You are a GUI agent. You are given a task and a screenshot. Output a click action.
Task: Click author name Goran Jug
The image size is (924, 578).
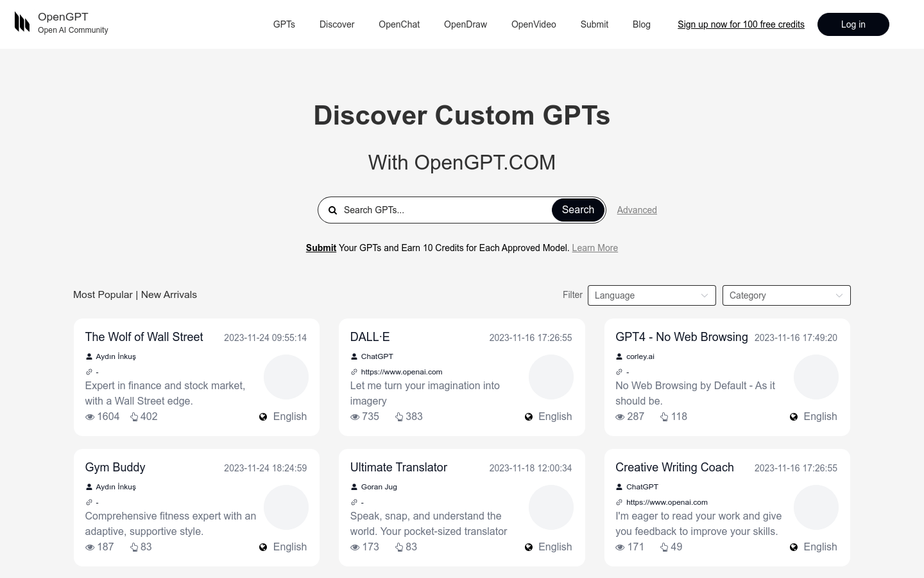pos(379,487)
